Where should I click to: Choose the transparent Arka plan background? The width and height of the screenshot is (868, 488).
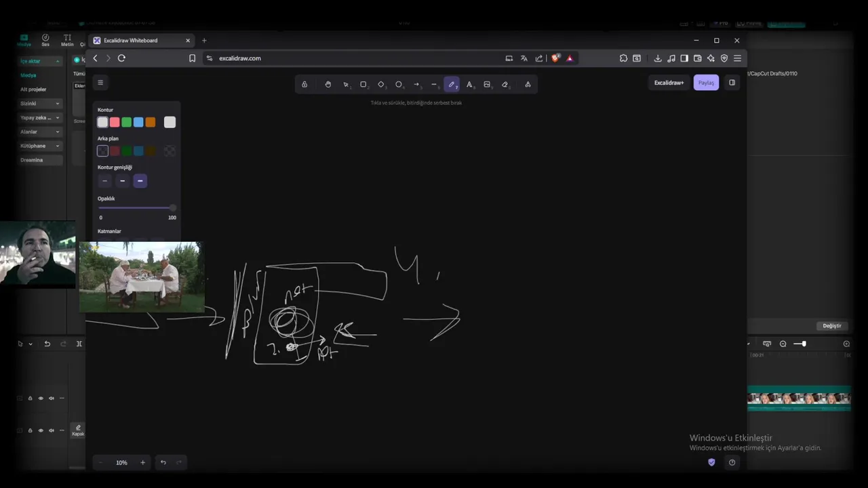coord(102,151)
